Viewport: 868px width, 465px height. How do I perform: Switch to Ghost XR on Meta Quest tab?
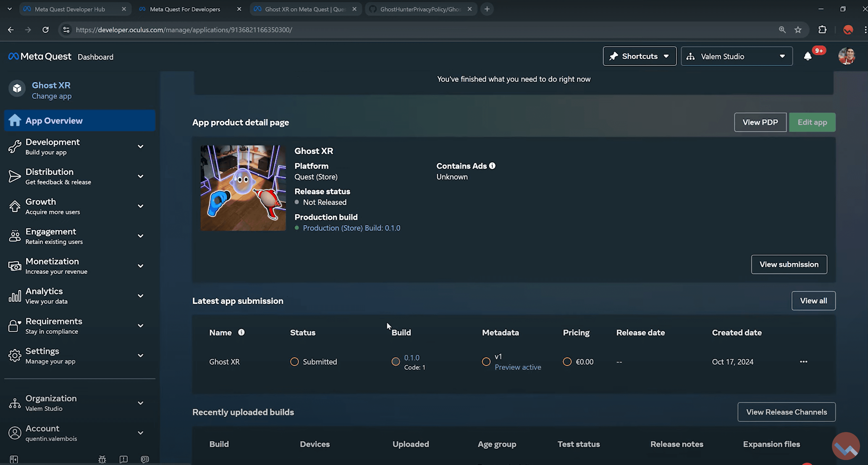coord(305,9)
